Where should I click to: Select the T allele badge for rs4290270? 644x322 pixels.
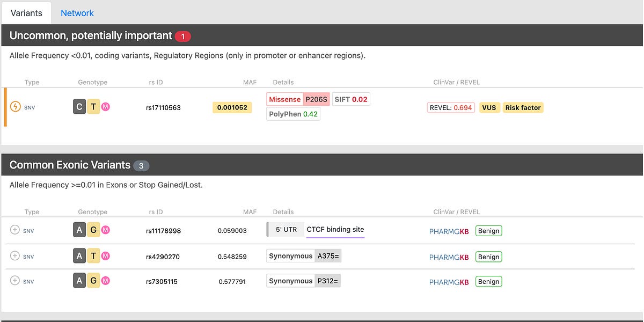click(93, 255)
